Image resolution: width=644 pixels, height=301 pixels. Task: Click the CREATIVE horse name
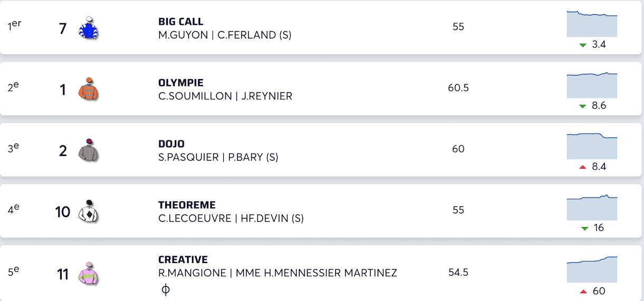183,259
